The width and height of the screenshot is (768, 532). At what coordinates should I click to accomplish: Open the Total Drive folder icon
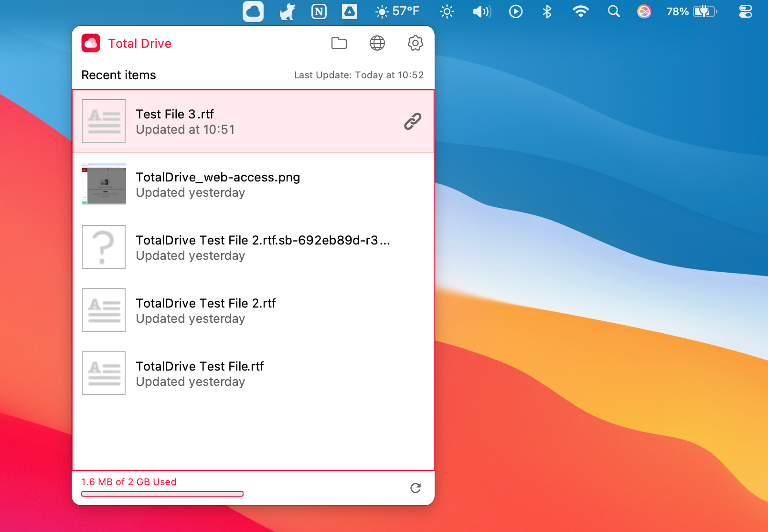pyautogui.click(x=339, y=43)
